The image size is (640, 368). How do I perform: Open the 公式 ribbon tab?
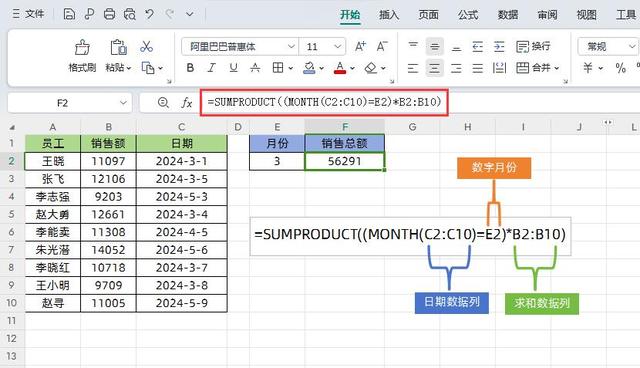(x=468, y=15)
